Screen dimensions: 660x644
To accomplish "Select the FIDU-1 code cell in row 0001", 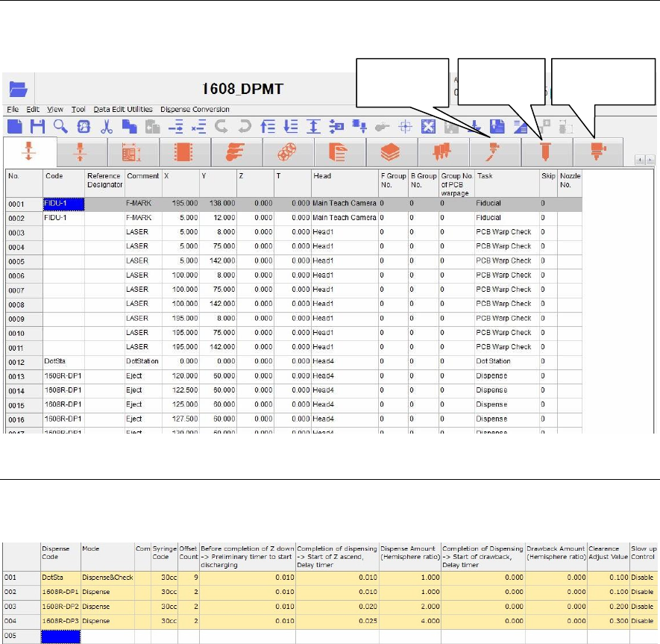I will 63,203.
